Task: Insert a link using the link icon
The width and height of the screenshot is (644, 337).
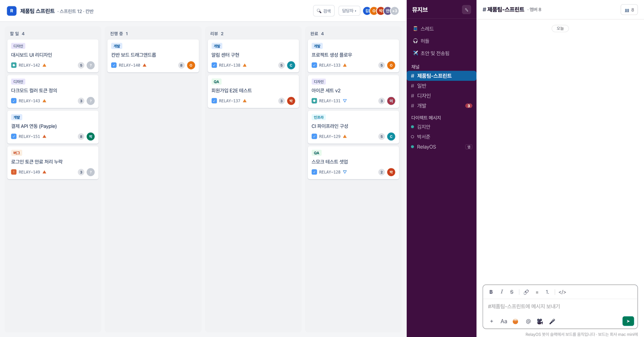Action: [526, 292]
